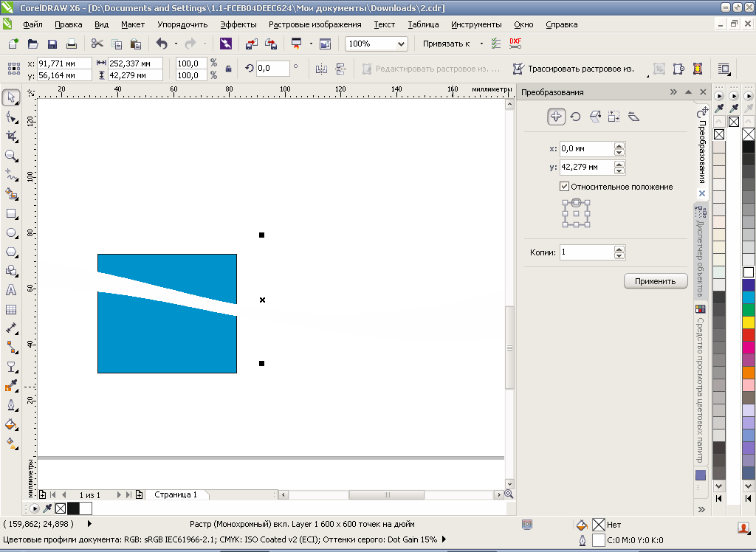756x552 pixels.
Task: Collapse the Преобразования docker with up arrow
Action: coord(688,92)
